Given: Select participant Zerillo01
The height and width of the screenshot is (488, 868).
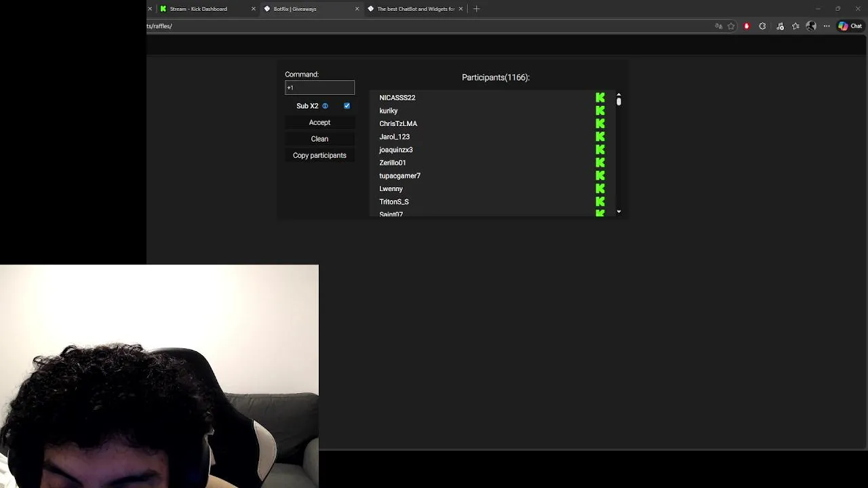Looking at the screenshot, I should pyautogui.click(x=393, y=163).
